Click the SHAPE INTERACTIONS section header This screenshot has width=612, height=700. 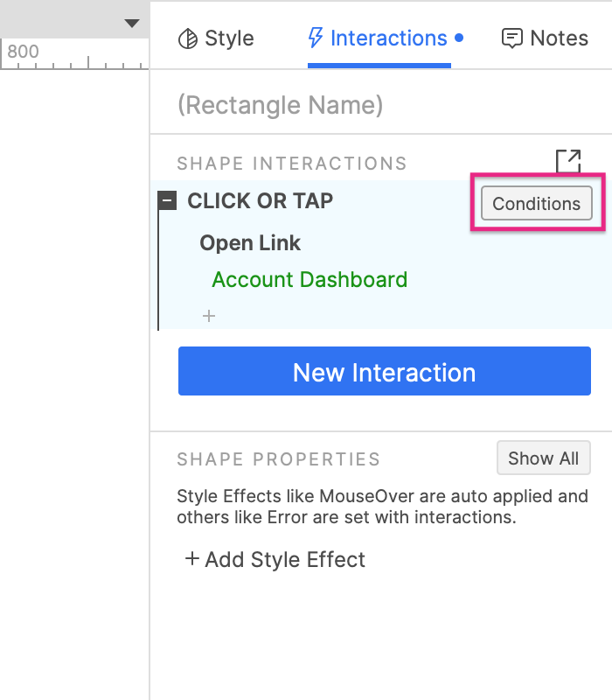point(292,164)
